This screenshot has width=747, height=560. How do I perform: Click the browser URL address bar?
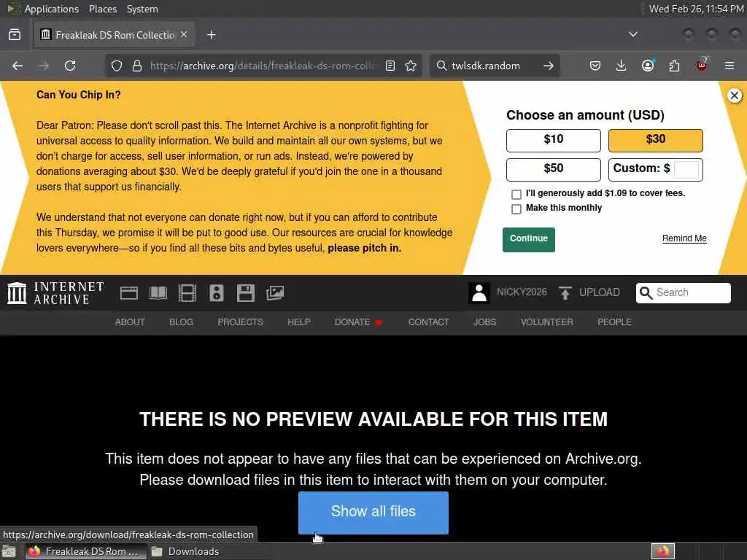[x=263, y=66]
